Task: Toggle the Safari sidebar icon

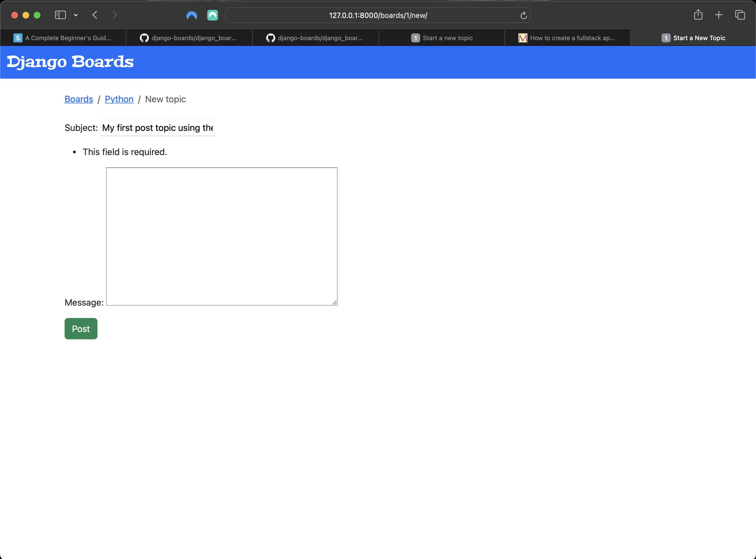Action: click(60, 15)
